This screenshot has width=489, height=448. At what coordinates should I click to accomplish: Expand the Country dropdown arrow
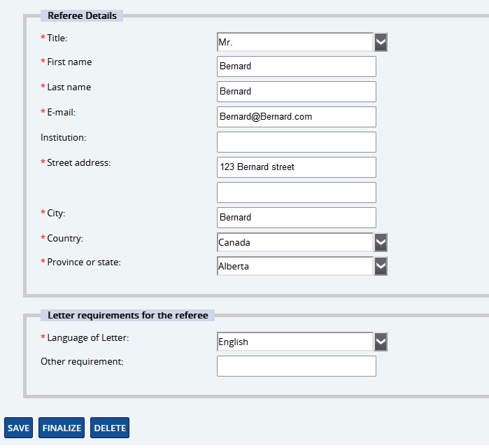[x=381, y=242]
